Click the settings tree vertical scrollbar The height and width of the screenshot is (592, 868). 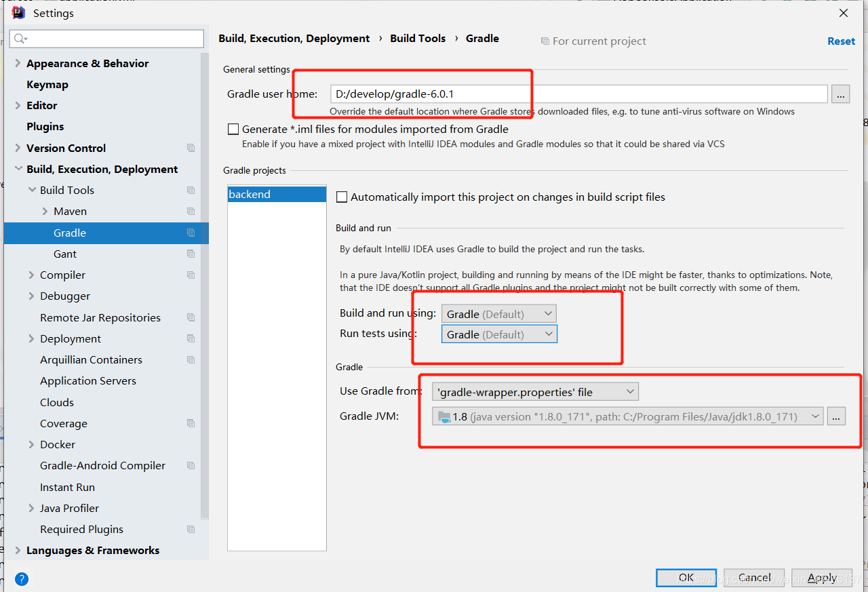tap(205, 285)
